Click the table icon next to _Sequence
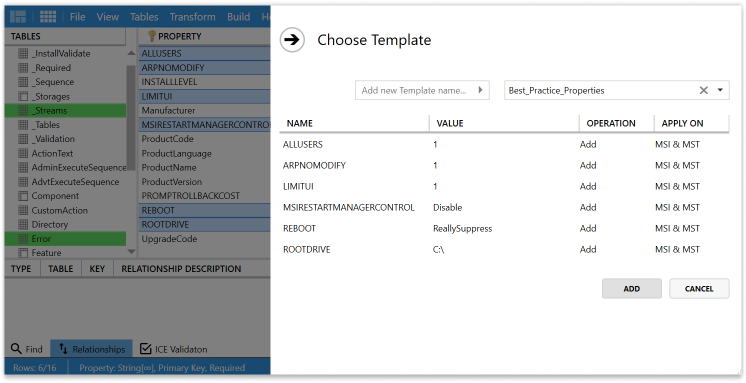Screen dimensions: 746x383 (x=23, y=82)
